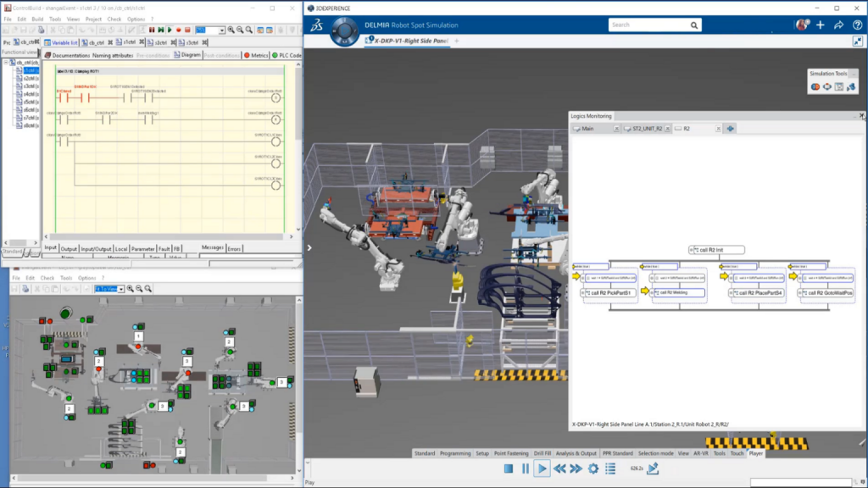Stop the simulation in the player bar
Viewport: 868px width, 488px height.
pos(509,469)
